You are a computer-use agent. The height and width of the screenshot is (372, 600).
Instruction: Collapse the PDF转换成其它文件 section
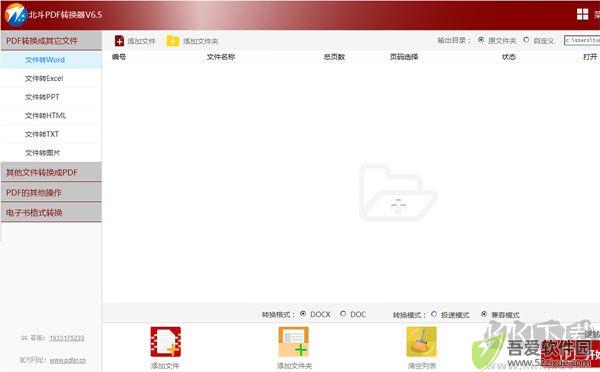(x=51, y=41)
